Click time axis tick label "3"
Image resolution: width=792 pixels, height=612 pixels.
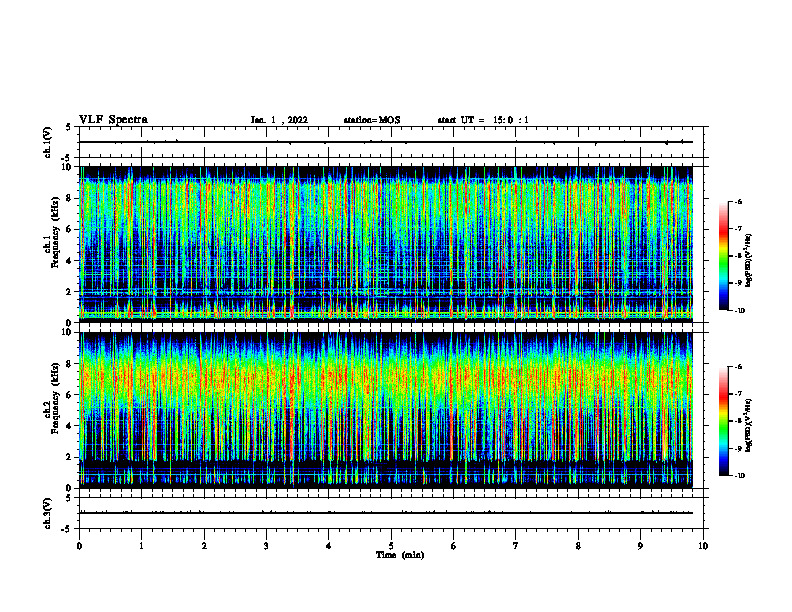coord(266,546)
